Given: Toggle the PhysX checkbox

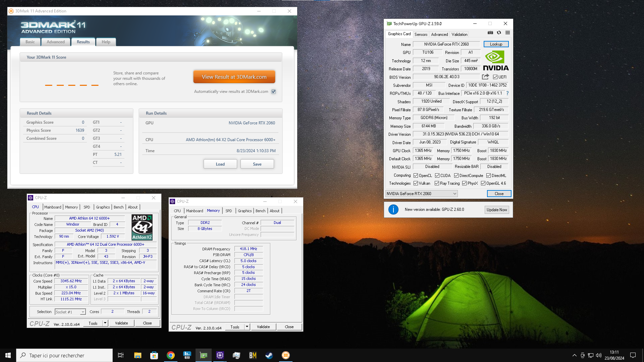Looking at the screenshot, I should click(x=464, y=183).
